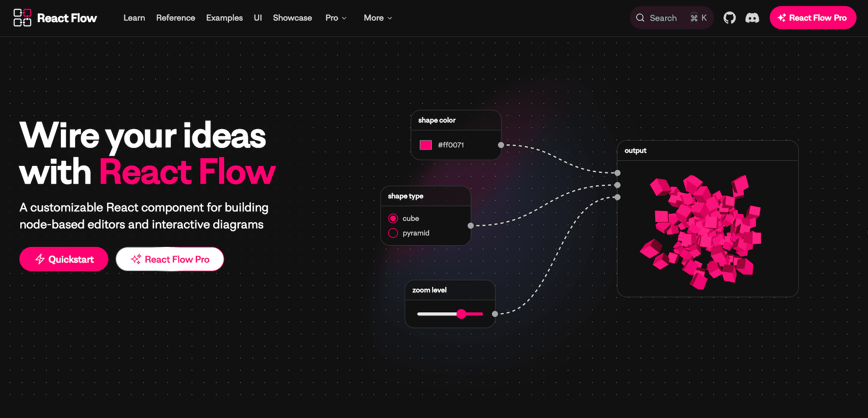Screen dimensions: 868x418
Task: Click the middle input handle of output node
Action: click(x=618, y=185)
